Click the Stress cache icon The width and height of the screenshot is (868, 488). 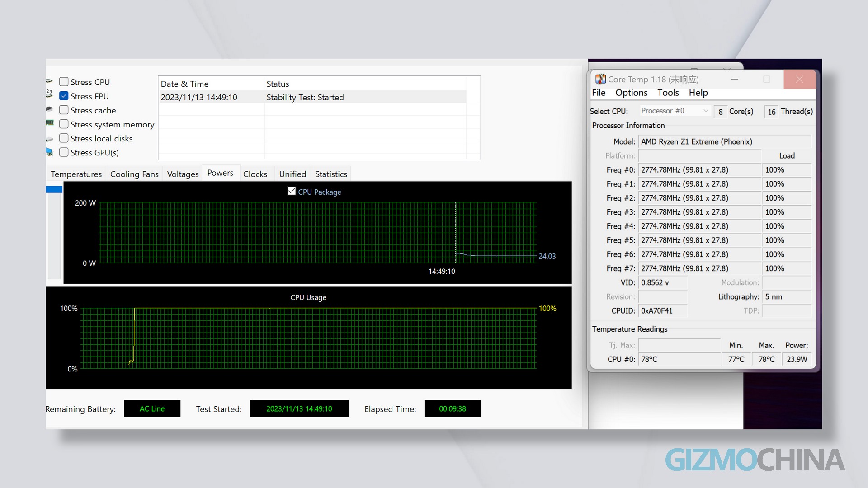pos(49,109)
